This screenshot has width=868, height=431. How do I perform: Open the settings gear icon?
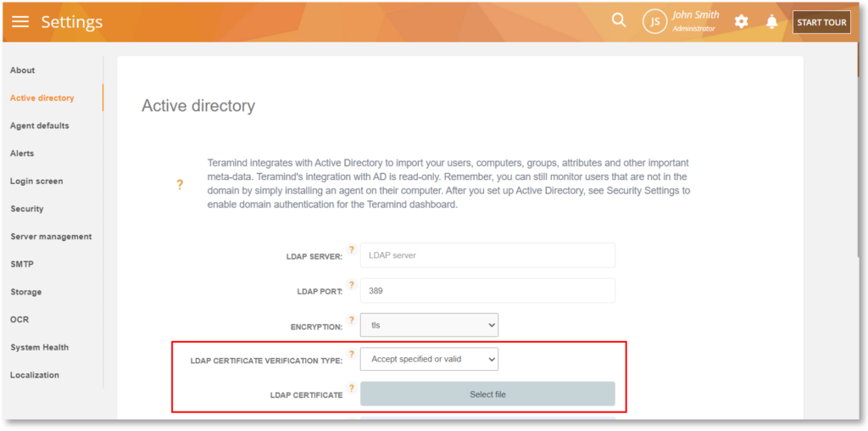(x=741, y=22)
